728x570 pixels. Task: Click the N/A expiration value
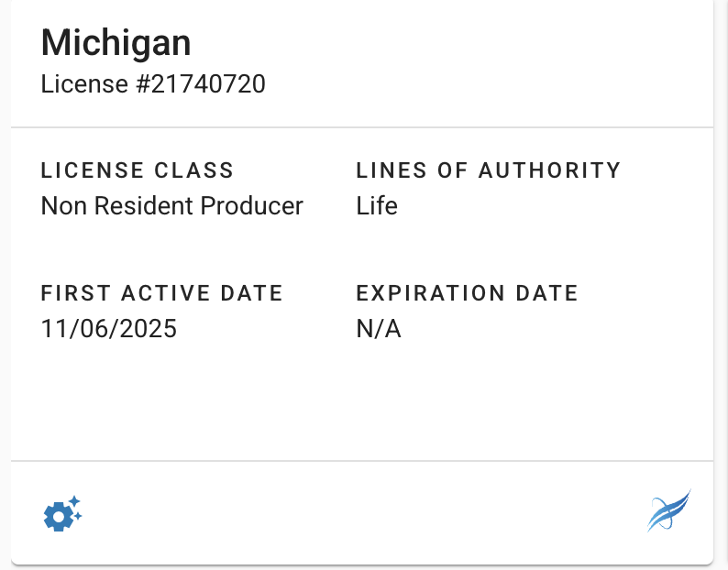point(379,329)
